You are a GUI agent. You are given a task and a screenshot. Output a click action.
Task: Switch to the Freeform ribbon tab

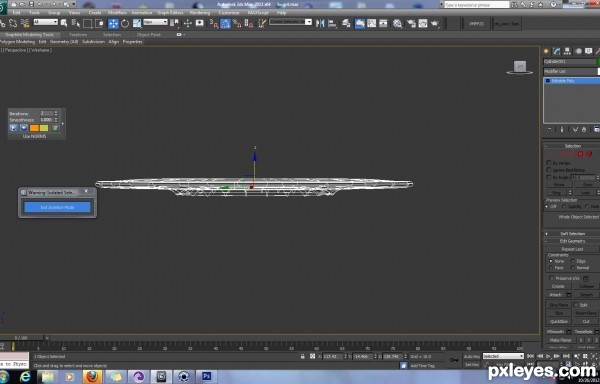pos(78,34)
